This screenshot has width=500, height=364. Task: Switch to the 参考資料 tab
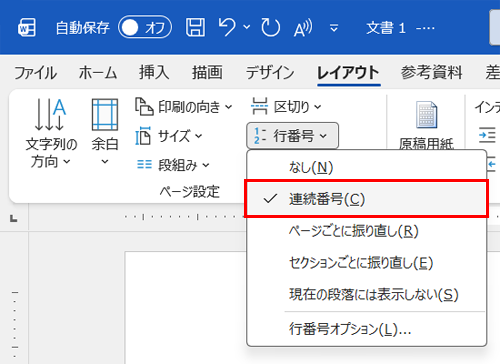tap(432, 73)
